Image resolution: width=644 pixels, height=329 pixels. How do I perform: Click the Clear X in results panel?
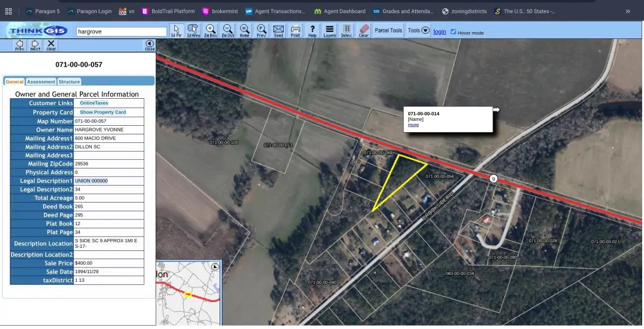point(51,45)
